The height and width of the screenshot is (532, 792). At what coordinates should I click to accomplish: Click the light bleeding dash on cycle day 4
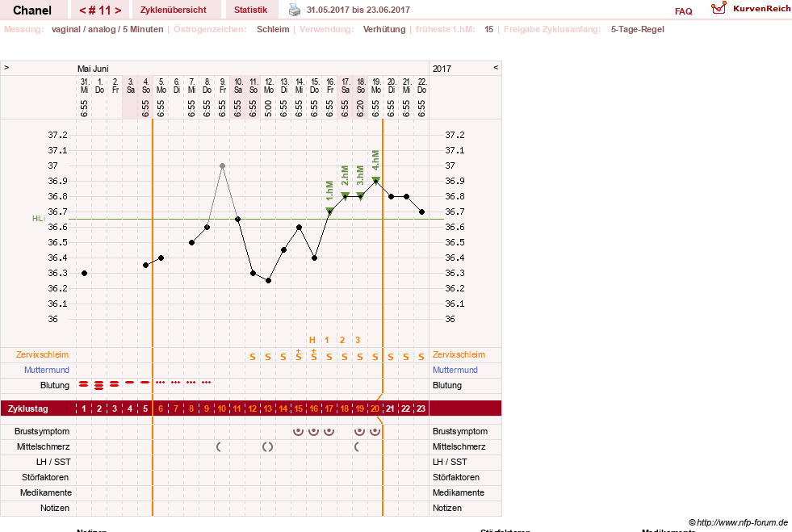(x=130, y=383)
